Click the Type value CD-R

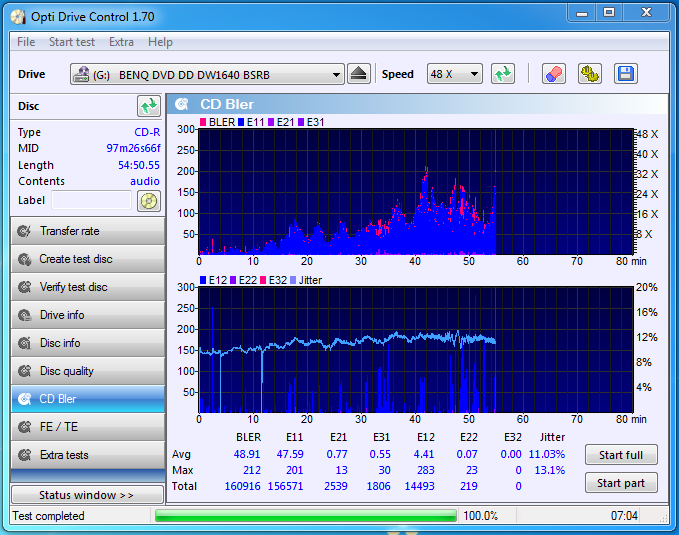point(147,132)
